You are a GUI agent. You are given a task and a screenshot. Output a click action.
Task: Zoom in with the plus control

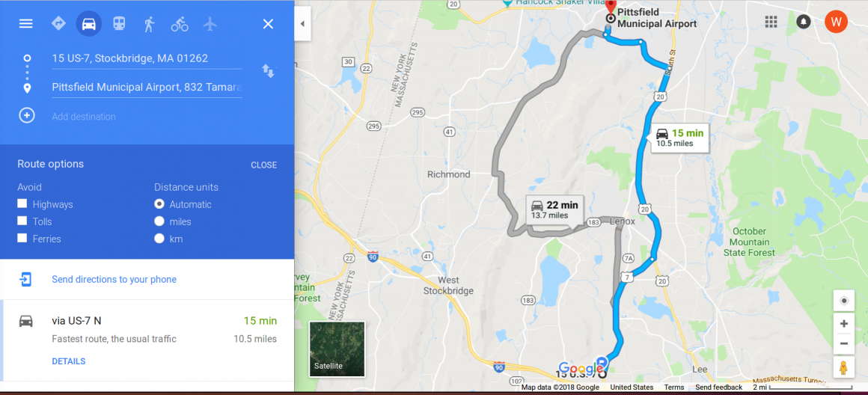pos(843,324)
